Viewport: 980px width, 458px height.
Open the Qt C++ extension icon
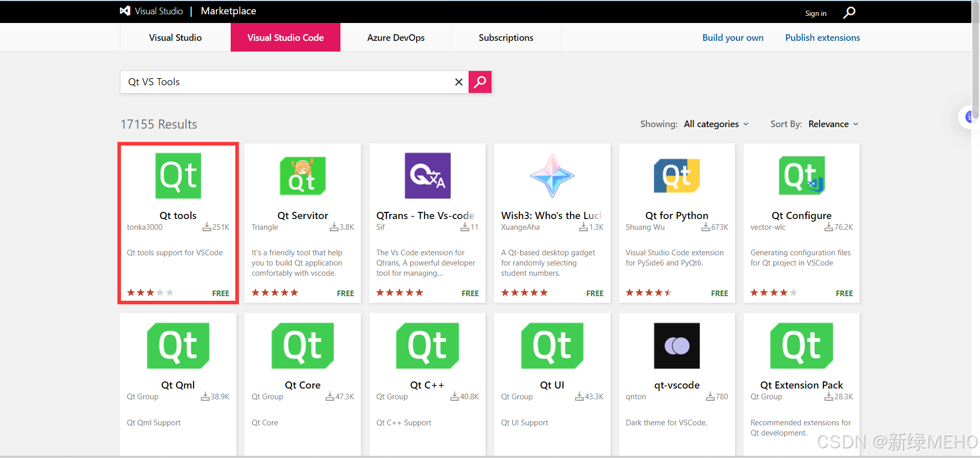(x=428, y=346)
